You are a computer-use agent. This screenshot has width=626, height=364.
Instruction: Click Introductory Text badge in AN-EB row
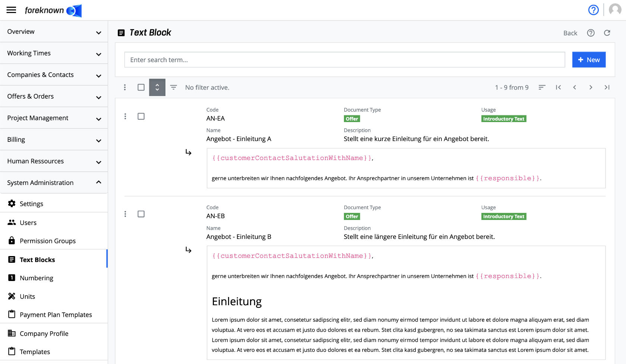coord(504,216)
